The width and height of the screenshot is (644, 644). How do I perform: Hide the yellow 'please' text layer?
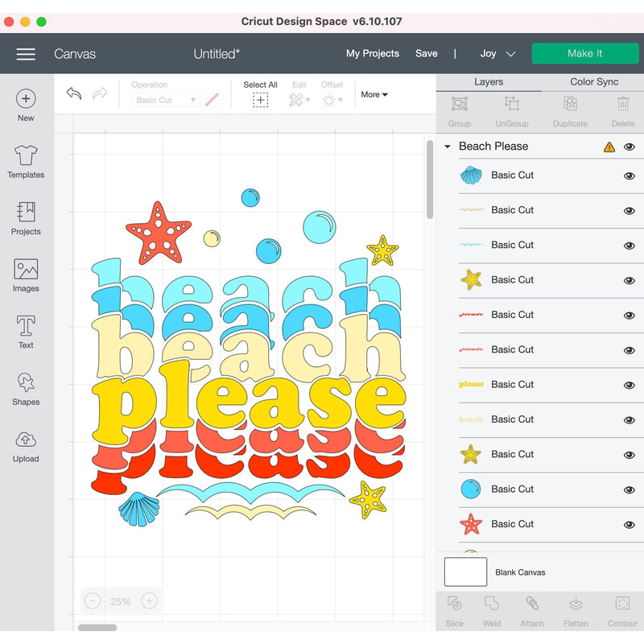[x=630, y=385]
